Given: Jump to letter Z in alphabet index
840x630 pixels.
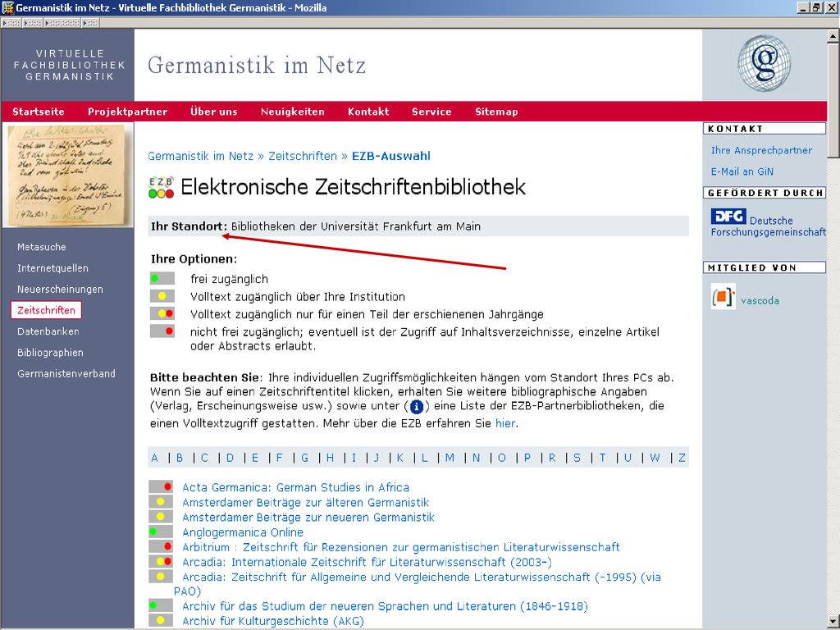Looking at the screenshot, I should tap(682, 458).
